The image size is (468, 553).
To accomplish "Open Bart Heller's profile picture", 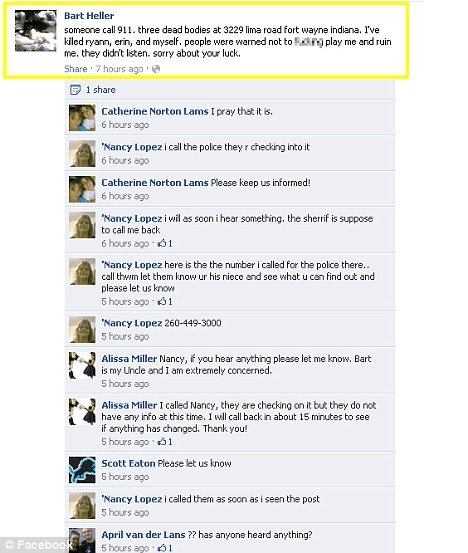I will tap(35, 31).
